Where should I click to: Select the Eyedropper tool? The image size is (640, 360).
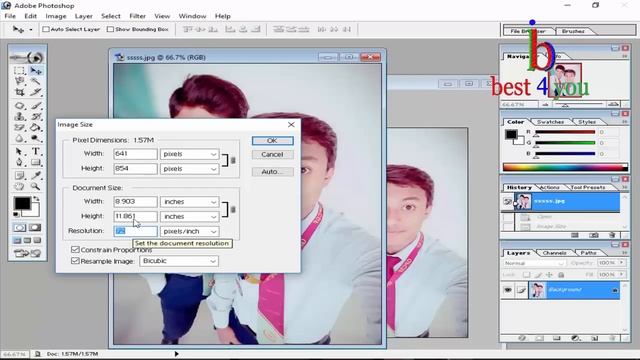coord(36,176)
